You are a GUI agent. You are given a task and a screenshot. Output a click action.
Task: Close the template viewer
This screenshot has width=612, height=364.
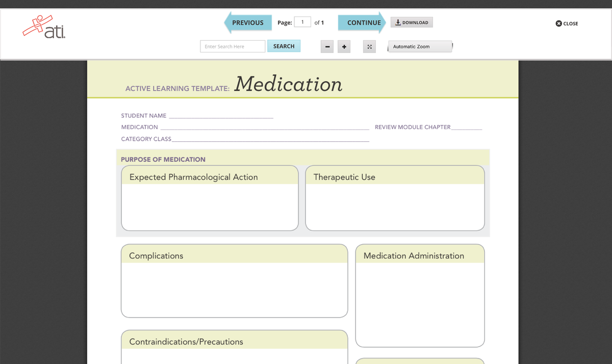(x=567, y=23)
